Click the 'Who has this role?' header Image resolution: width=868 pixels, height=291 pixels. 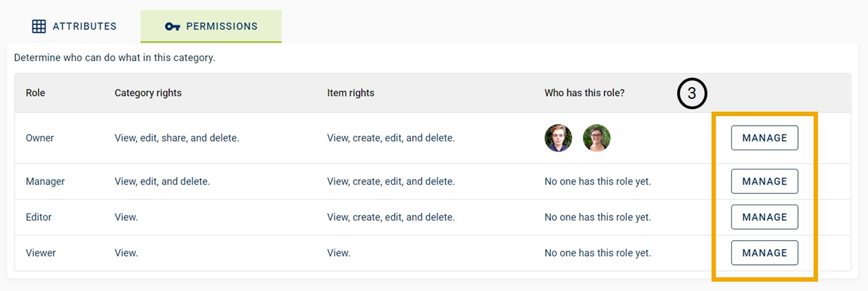coord(584,93)
